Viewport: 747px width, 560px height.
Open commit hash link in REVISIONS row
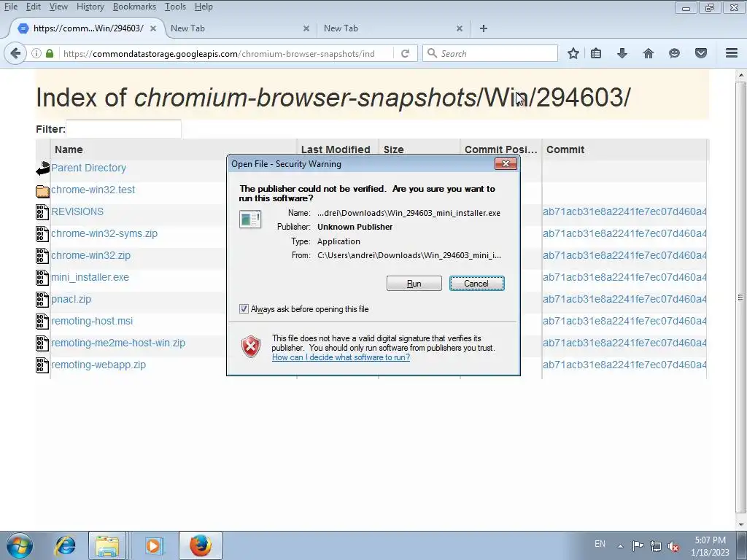point(624,212)
